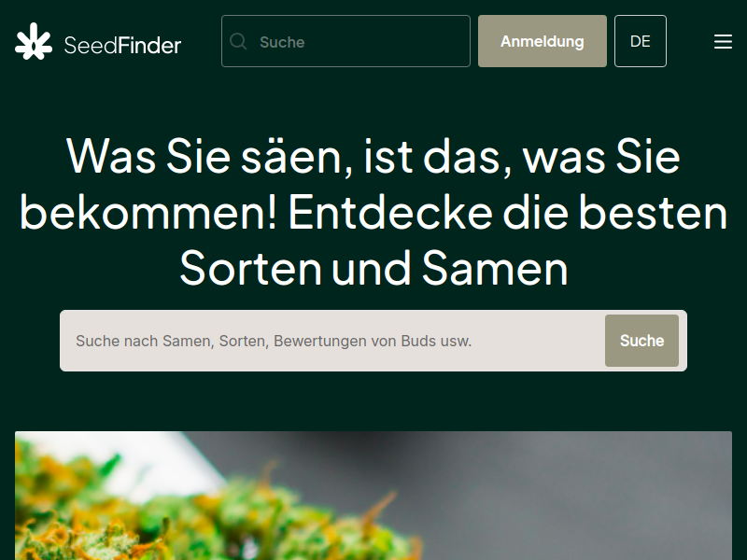The width and height of the screenshot is (747, 560).
Task: Click the Anmeldung login button
Action: coord(543,41)
